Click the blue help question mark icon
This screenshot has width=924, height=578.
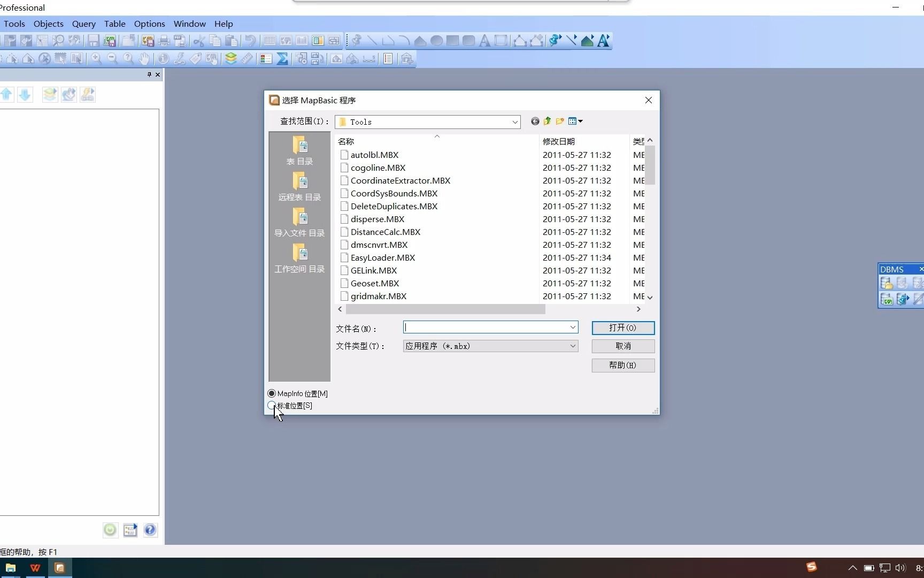(150, 530)
